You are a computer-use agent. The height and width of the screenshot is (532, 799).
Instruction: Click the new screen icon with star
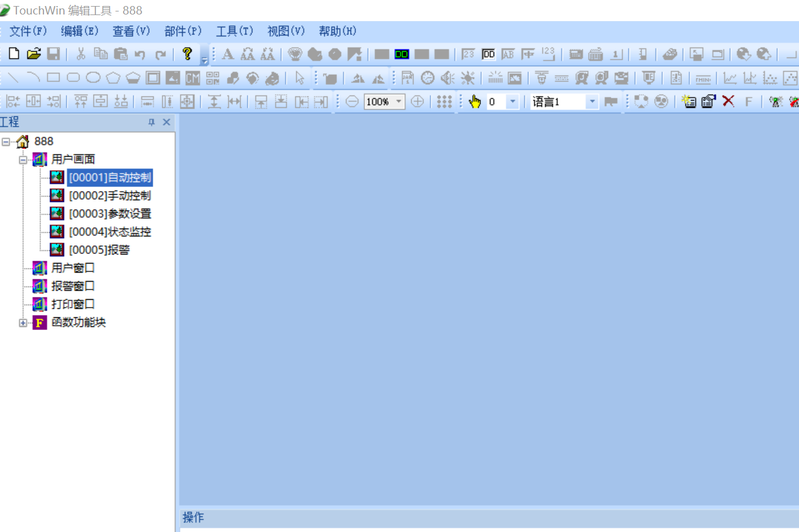tap(689, 101)
